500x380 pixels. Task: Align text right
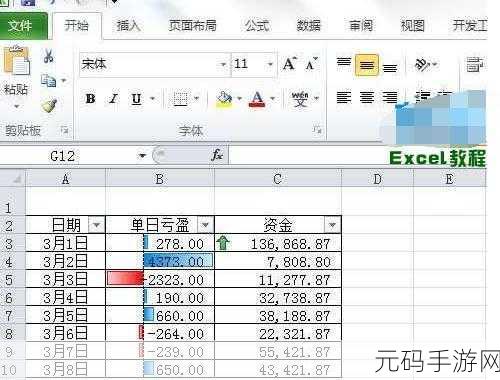(390, 98)
